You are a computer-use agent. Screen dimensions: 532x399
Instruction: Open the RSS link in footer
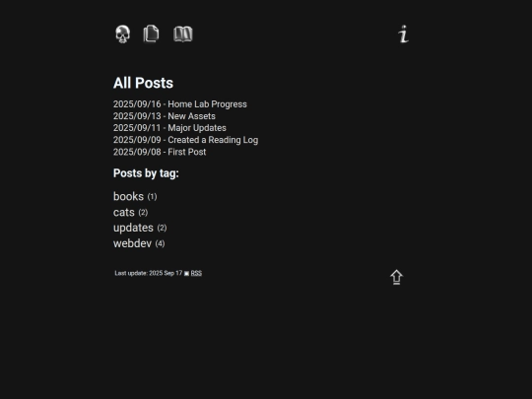coord(196,273)
